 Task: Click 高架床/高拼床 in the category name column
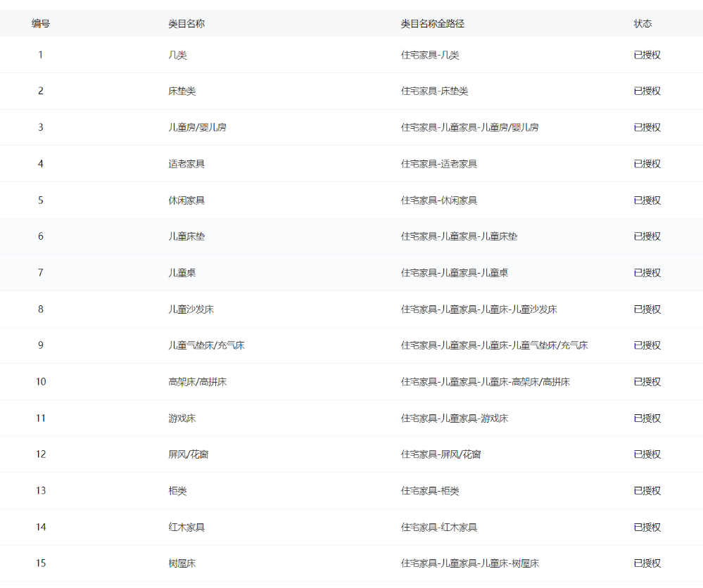tap(197, 382)
